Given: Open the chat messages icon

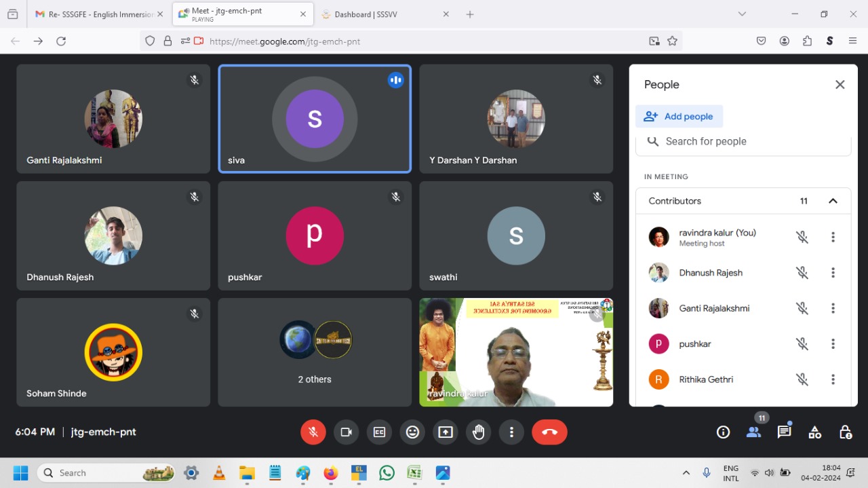Looking at the screenshot, I should [784, 432].
